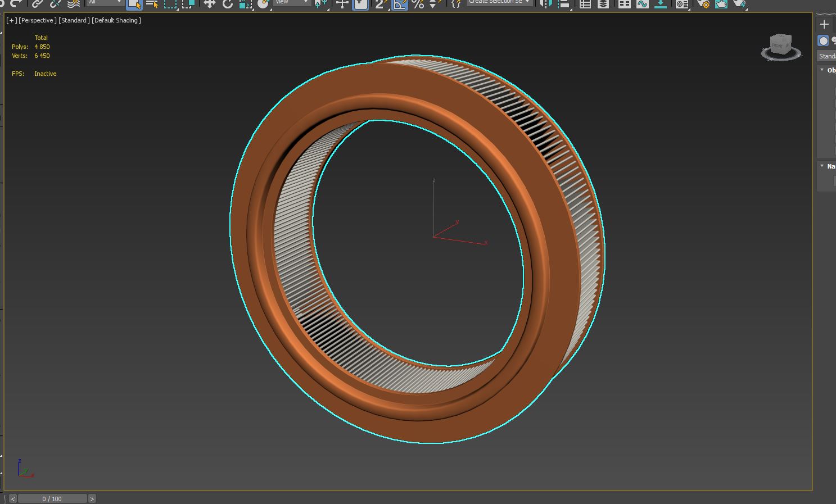The height and width of the screenshot is (504, 836).
Task: Open Select by Name tool
Action: (152, 4)
